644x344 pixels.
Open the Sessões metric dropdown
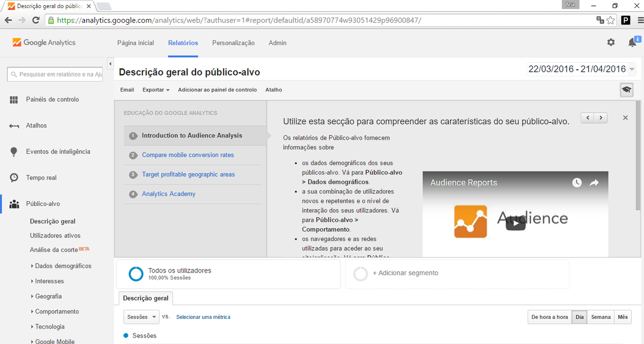(141, 317)
